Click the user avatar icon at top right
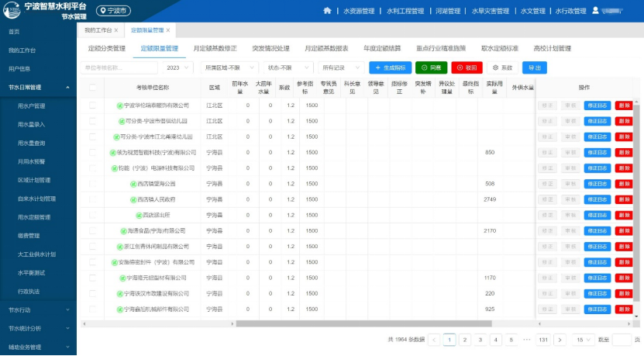644x356 pixels. [x=595, y=11]
